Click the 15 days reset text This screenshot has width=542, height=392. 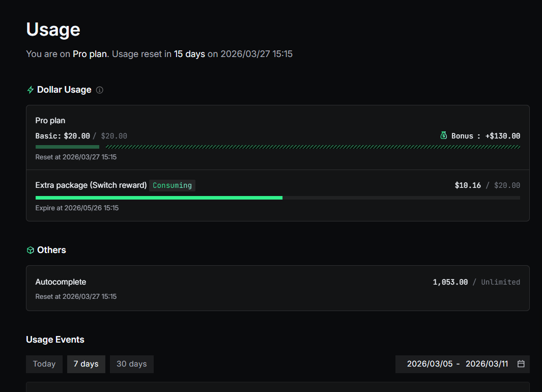click(x=189, y=54)
